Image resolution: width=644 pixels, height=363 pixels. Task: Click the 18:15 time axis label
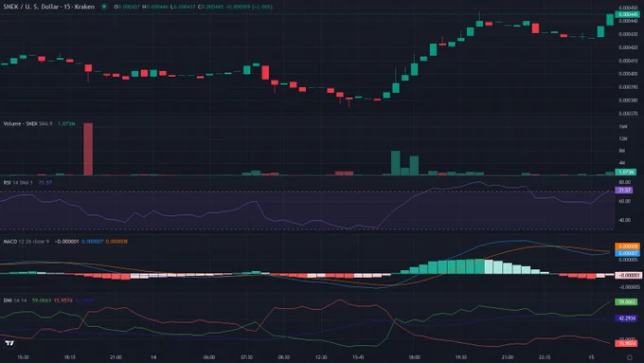[69, 357]
